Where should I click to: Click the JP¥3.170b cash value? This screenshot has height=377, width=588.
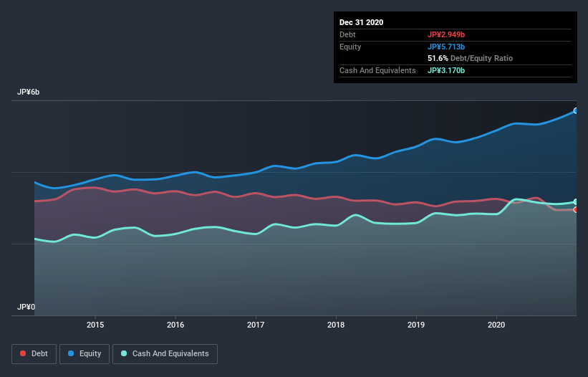point(446,70)
